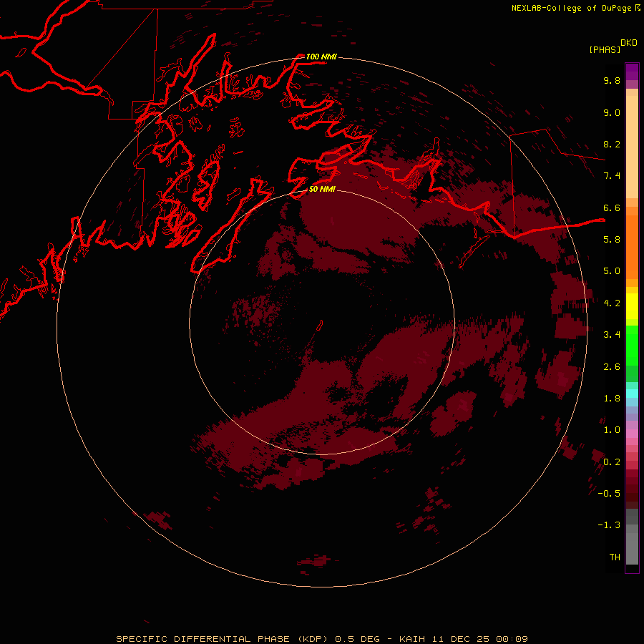This screenshot has height=644, width=644.
Task: Click the 6.6 value on the scale
Action: [612, 208]
